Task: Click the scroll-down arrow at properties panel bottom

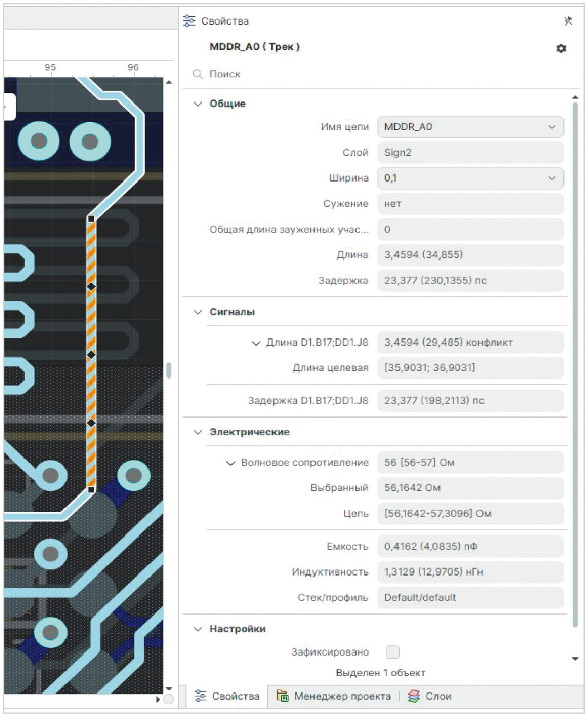Action: (575, 659)
